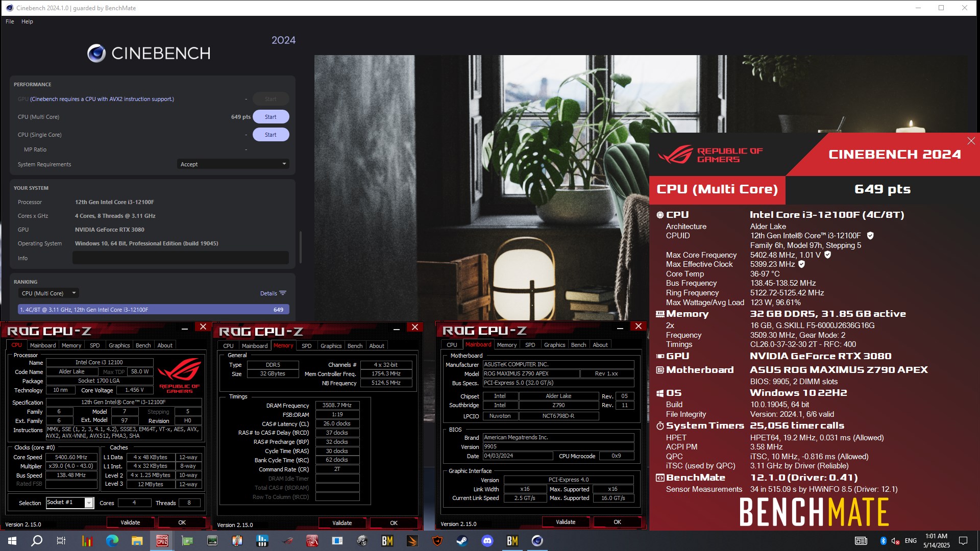This screenshot has height=551, width=980.
Task: Open Discord from the taskbar
Action: [x=487, y=541]
